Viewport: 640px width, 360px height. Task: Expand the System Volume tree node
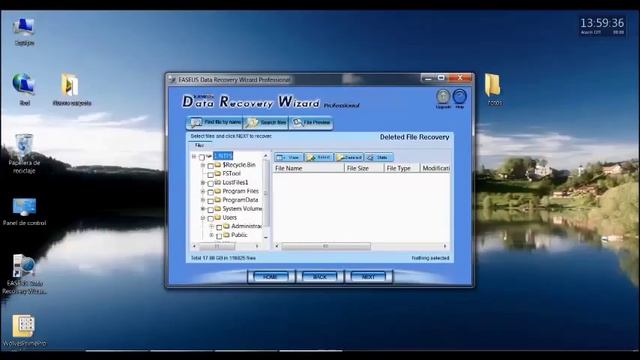pos(203,209)
